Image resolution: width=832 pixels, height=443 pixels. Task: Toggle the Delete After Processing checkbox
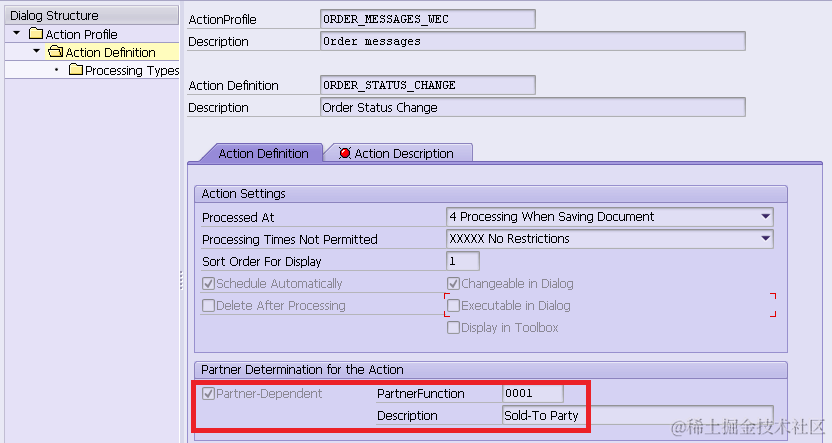209,306
